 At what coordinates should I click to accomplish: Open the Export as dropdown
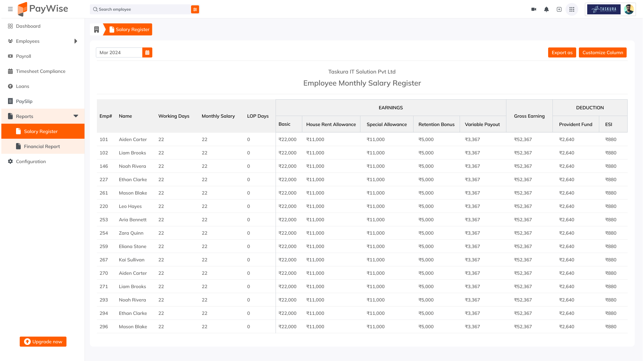562,52
